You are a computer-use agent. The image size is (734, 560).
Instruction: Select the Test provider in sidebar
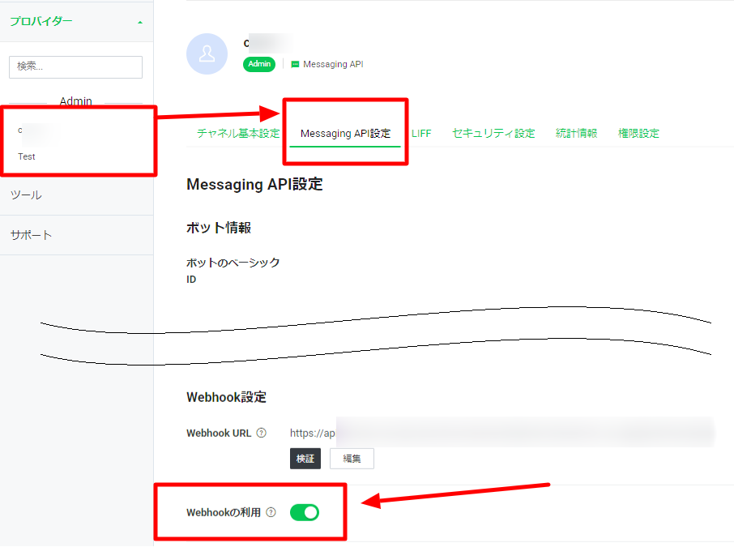27,156
